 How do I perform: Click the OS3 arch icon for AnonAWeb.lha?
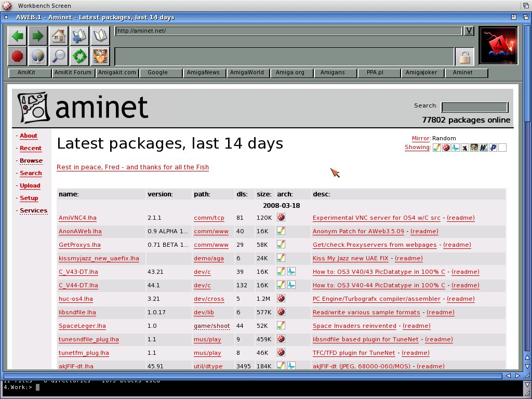pos(281,231)
